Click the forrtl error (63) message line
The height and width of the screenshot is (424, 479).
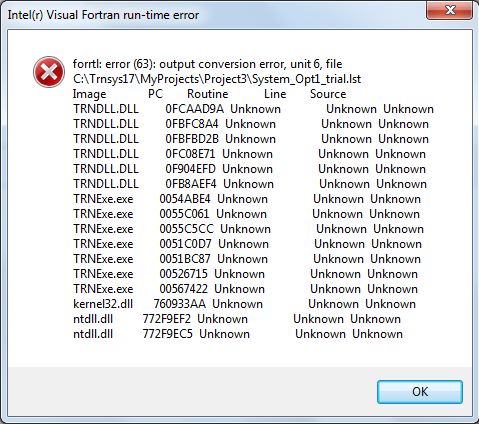coord(207,64)
